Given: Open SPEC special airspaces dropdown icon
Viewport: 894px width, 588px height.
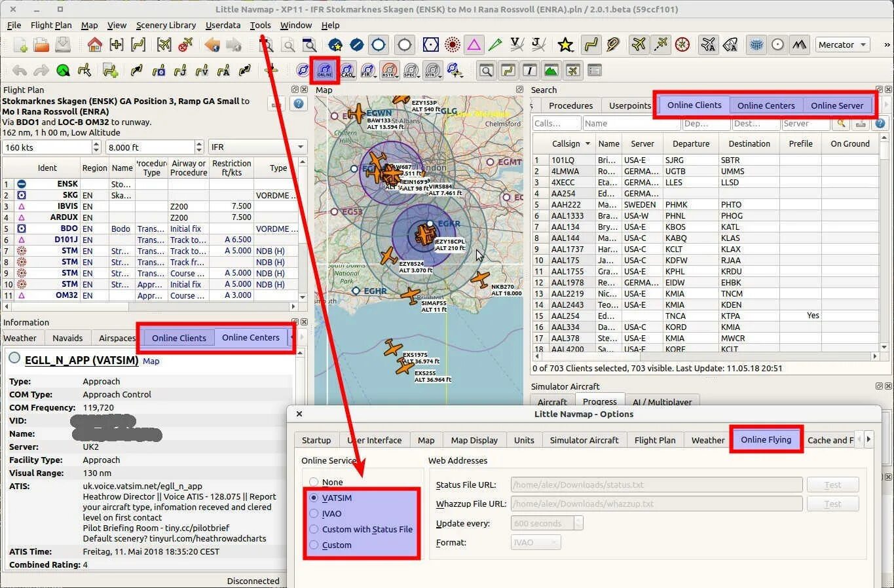Looking at the screenshot, I should [x=412, y=70].
